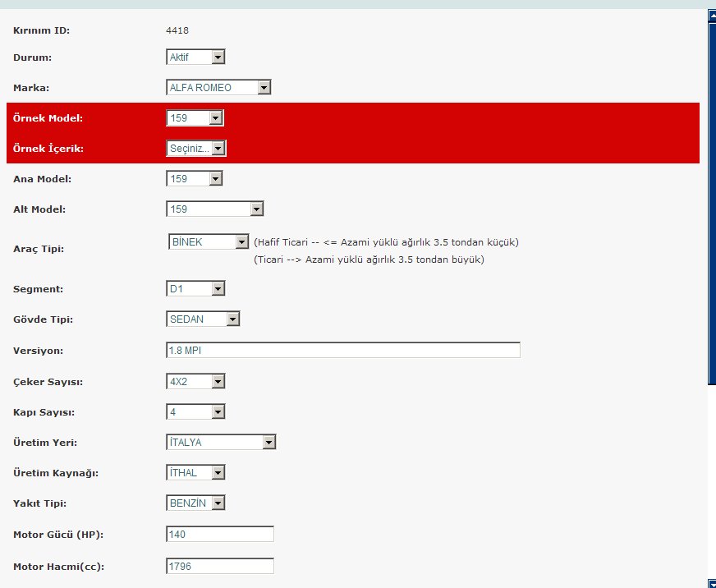Open the Çeker Sayısı 4X2 dropdown
Viewport: 716px width, 588px height.
pos(195,382)
